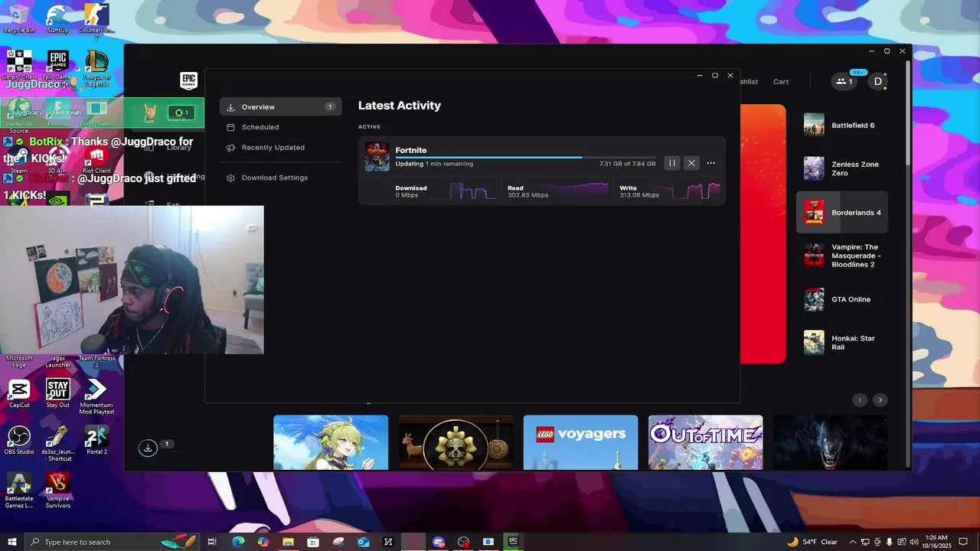Click the Epic Games logo in launcher

[x=188, y=81]
